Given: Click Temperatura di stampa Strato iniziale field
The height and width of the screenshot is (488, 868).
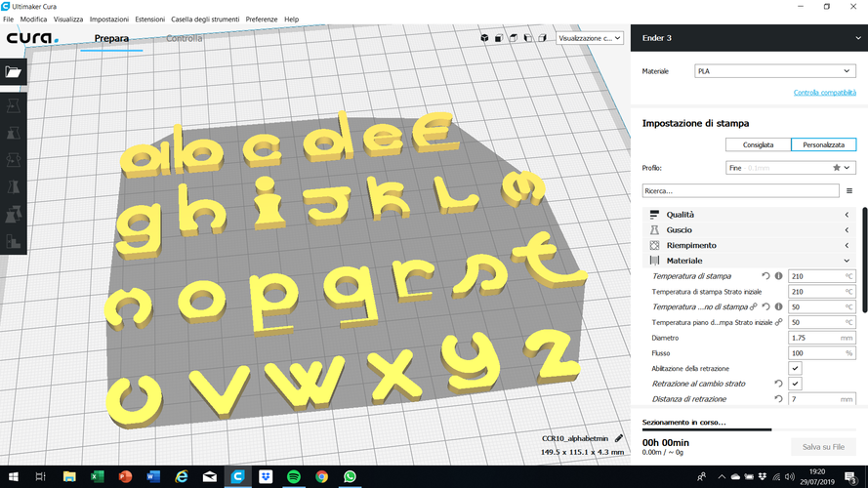Looking at the screenshot, I should pyautogui.click(x=822, y=292).
